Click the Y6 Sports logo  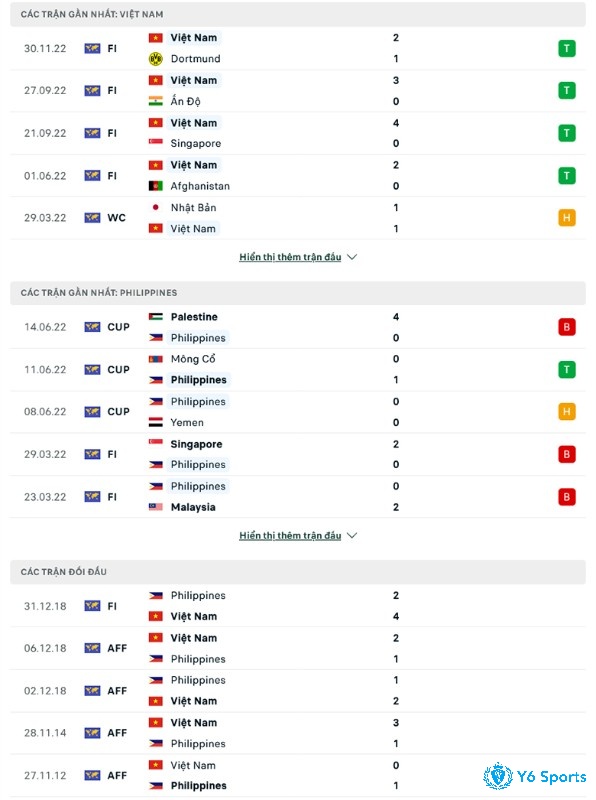coord(534,776)
